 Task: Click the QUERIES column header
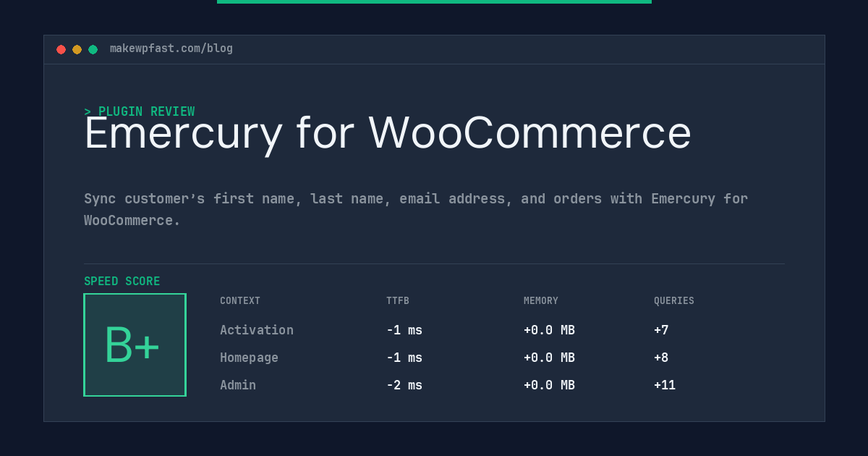pyautogui.click(x=674, y=301)
